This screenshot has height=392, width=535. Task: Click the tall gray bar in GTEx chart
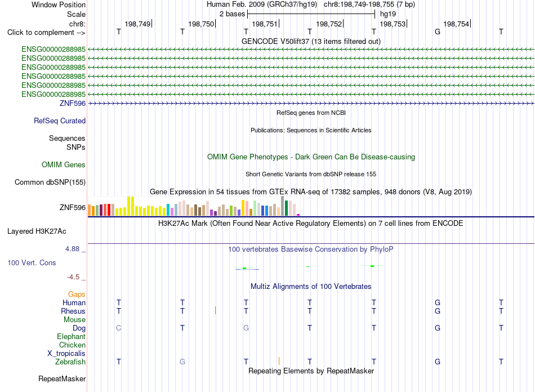pos(283,206)
